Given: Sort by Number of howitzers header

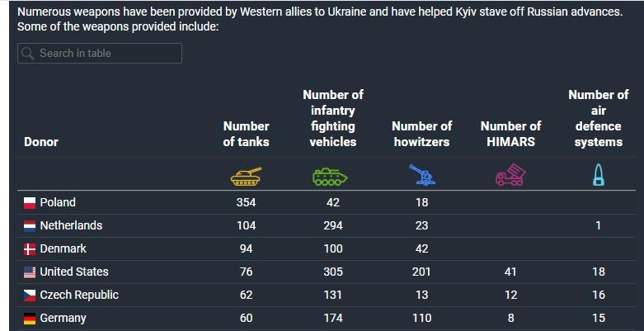Looking at the screenshot, I should pyautogui.click(x=421, y=134).
